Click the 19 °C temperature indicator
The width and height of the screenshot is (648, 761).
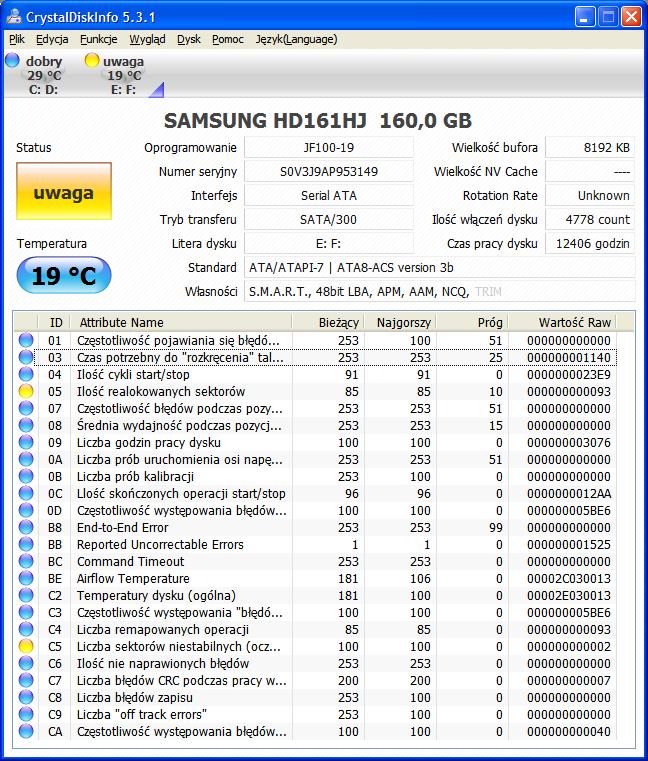point(64,276)
